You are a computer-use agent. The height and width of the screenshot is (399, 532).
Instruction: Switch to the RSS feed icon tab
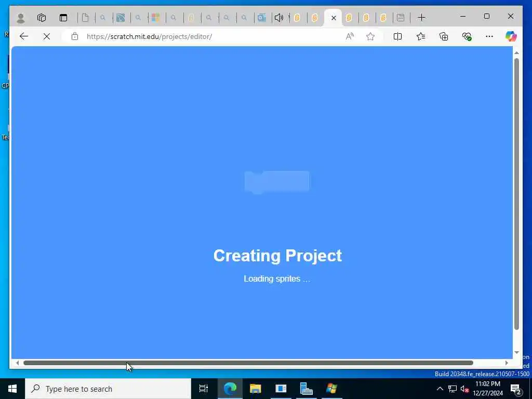pyautogui.click(x=121, y=18)
